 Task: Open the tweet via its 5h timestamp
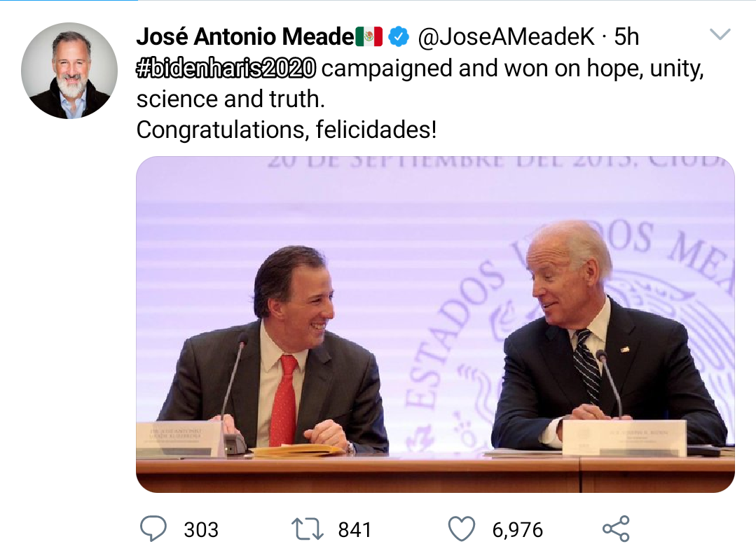pos(626,36)
